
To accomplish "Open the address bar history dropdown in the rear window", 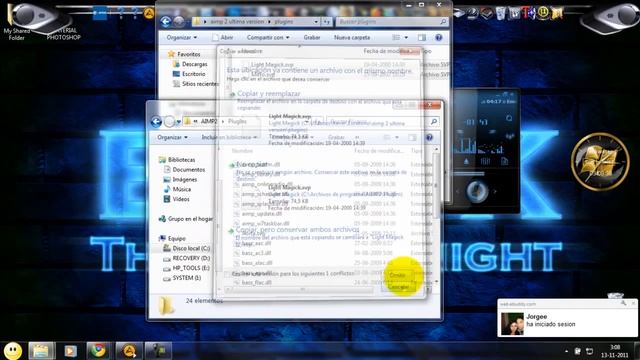I will [x=316, y=22].
